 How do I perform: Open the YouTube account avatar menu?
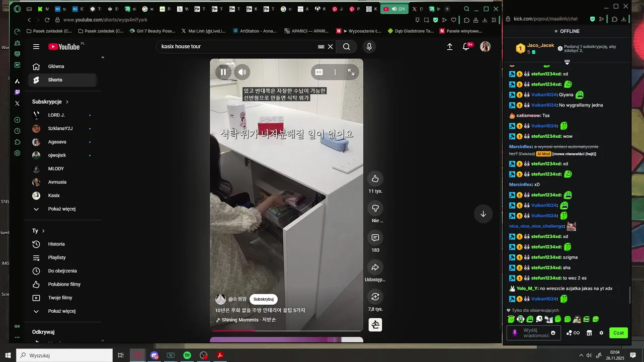coord(485,47)
